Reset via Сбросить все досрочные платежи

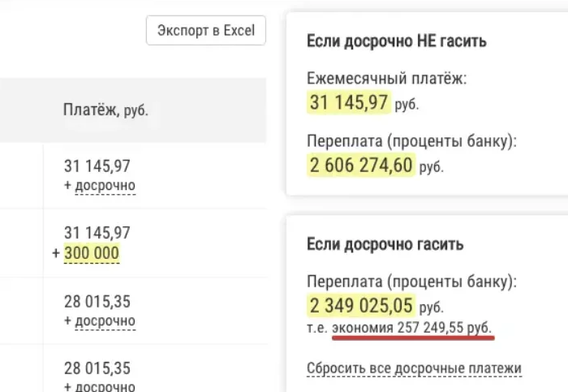pos(414,368)
